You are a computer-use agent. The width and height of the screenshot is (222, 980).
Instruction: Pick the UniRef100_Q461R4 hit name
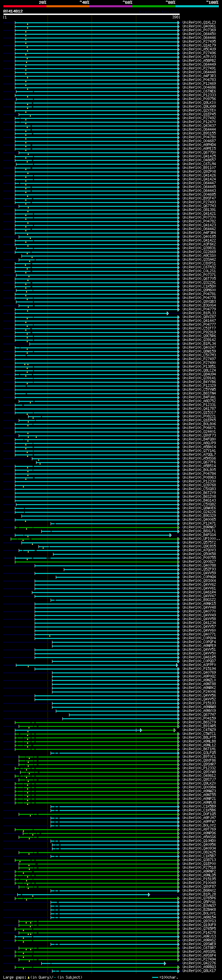[x=199, y=592]
